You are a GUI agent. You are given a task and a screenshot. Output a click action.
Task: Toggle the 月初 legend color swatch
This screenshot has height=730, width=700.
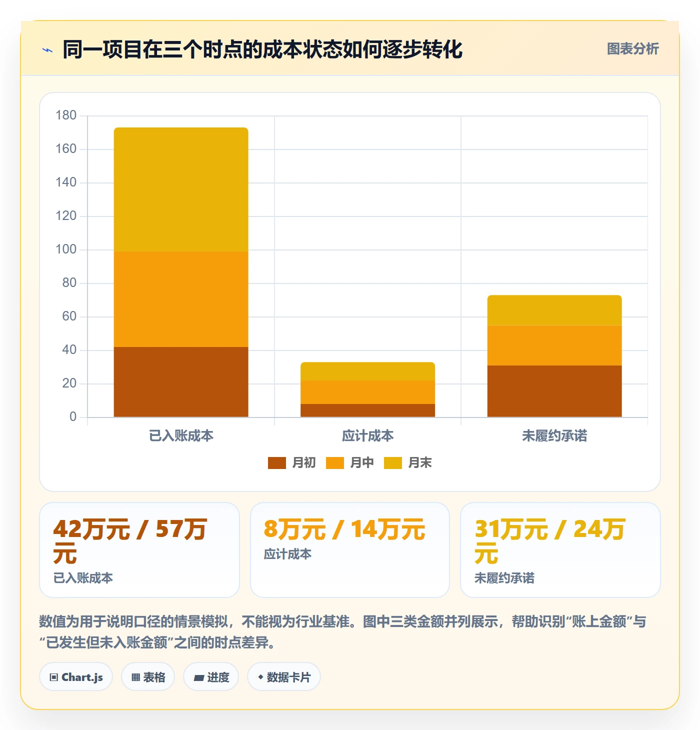click(x=277, y=463)
